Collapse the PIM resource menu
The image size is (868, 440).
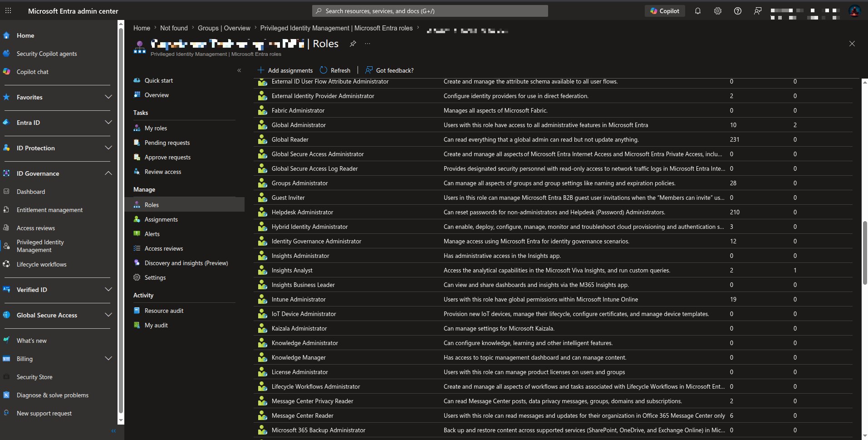pos(239,70)
